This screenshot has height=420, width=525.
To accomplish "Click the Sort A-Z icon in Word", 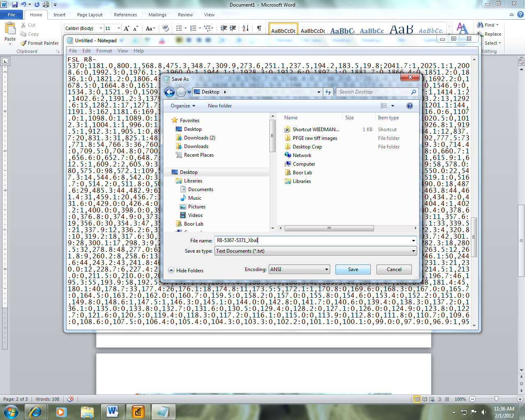I will 246,28.
